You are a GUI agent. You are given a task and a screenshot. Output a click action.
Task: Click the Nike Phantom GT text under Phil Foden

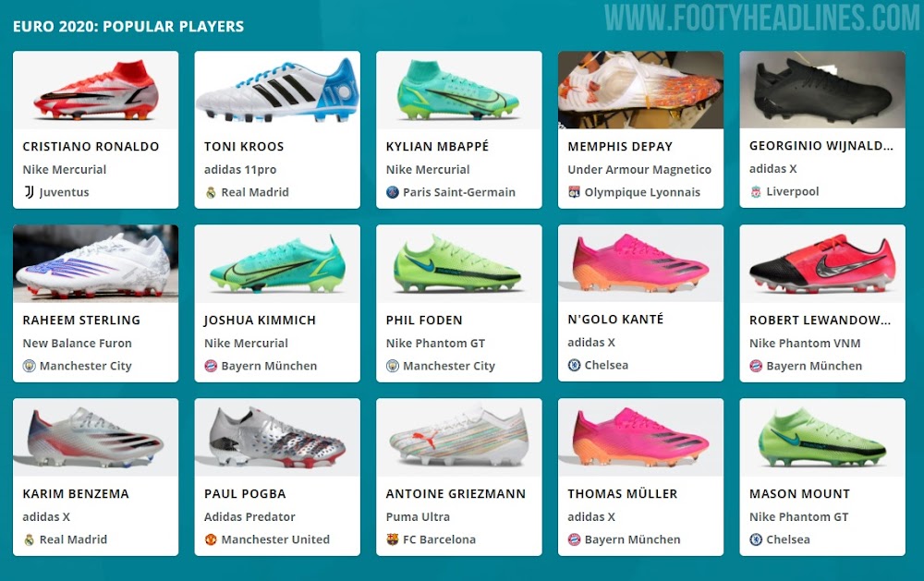(435, 343)
